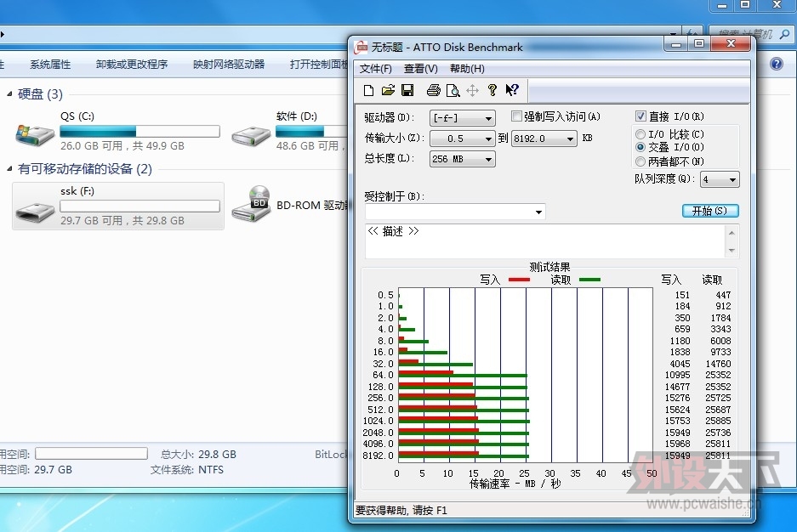Maximize the ATTO Disk Benchmark window
The width and height of the screenshot is (797, 532).
pos(699,44)
